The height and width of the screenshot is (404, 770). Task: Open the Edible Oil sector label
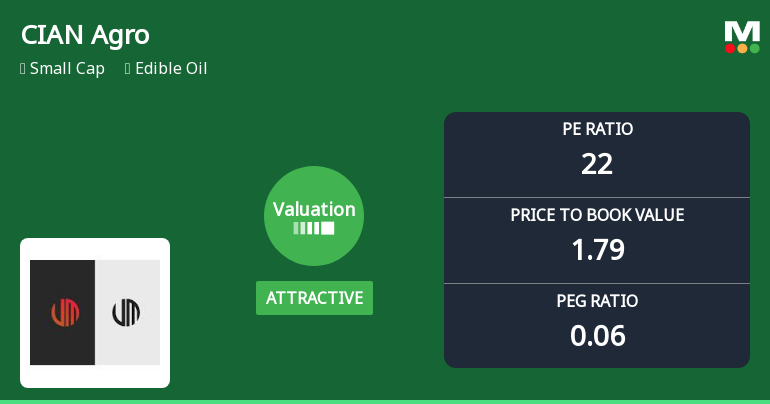171,69
